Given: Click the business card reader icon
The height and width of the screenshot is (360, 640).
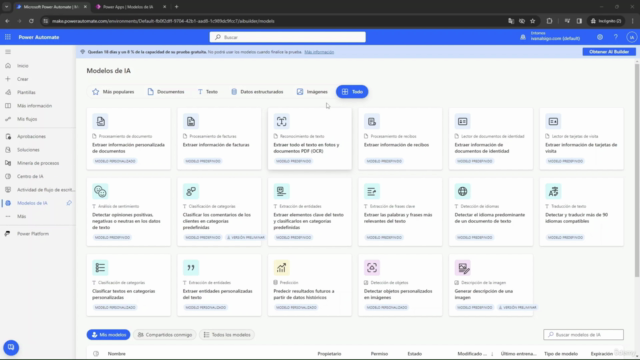Looking at the screenshot, I should pyautogui.click(x=553, y=121).
